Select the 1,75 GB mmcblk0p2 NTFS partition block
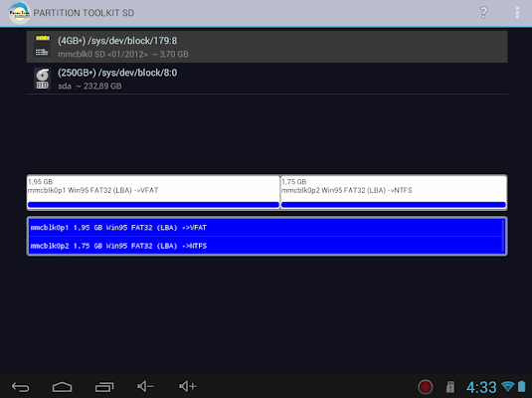Image resolution: width=532 pixels, height=398 pixels. [x=394, y=192]
